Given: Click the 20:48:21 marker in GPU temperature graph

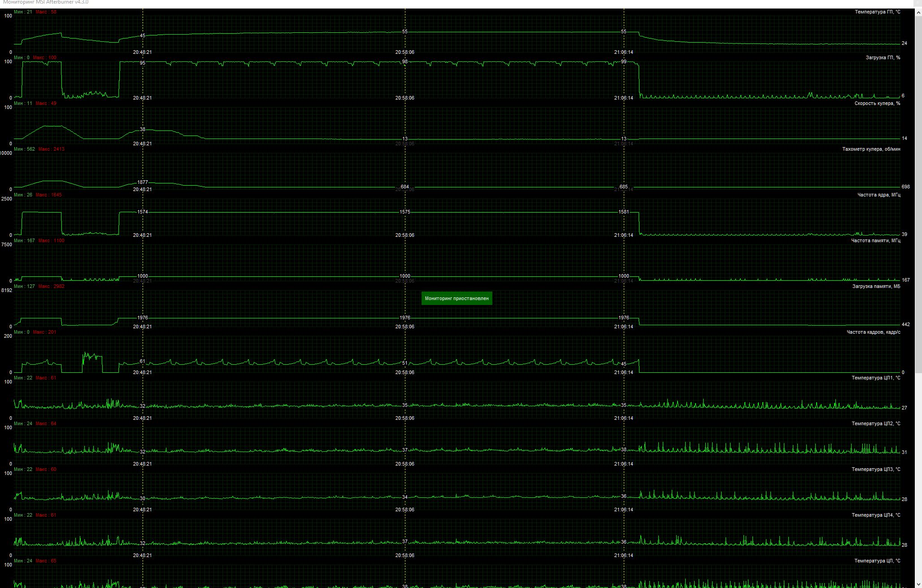Looking at the screenshot, I should (142, 52).
